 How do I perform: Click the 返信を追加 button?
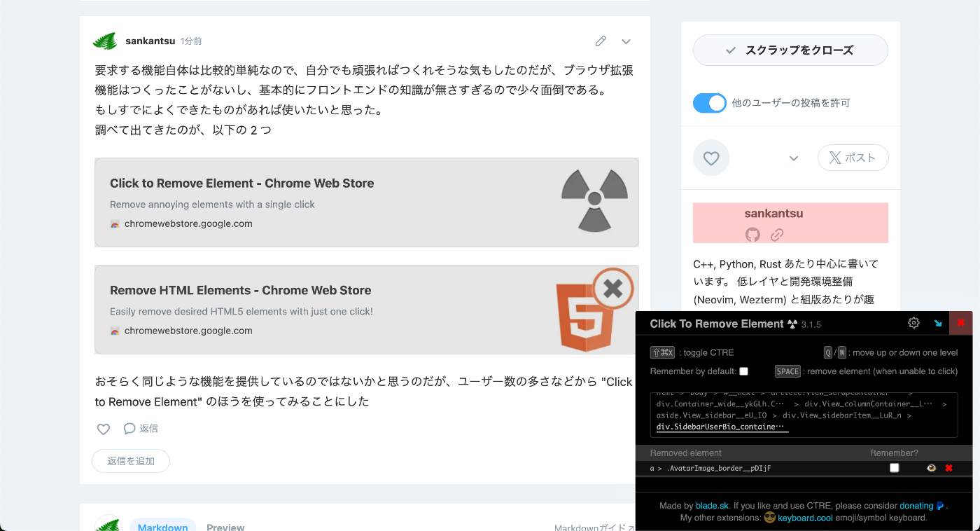click(131, 461)
